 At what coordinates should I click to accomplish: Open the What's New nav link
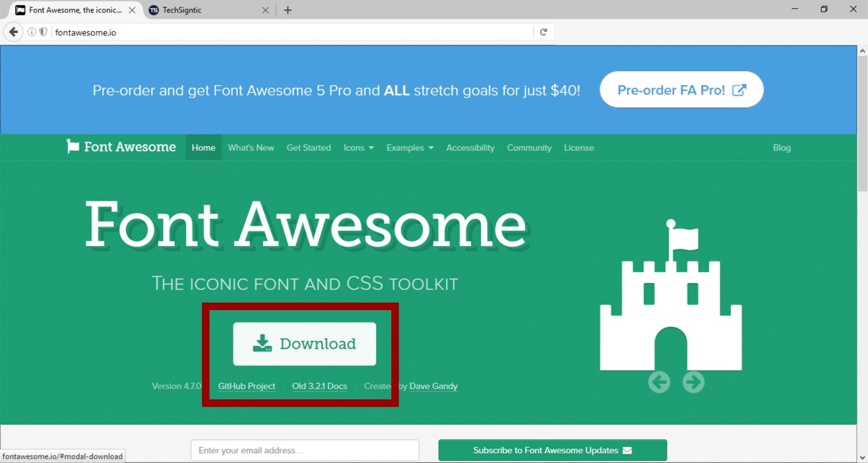click(251, 148)
